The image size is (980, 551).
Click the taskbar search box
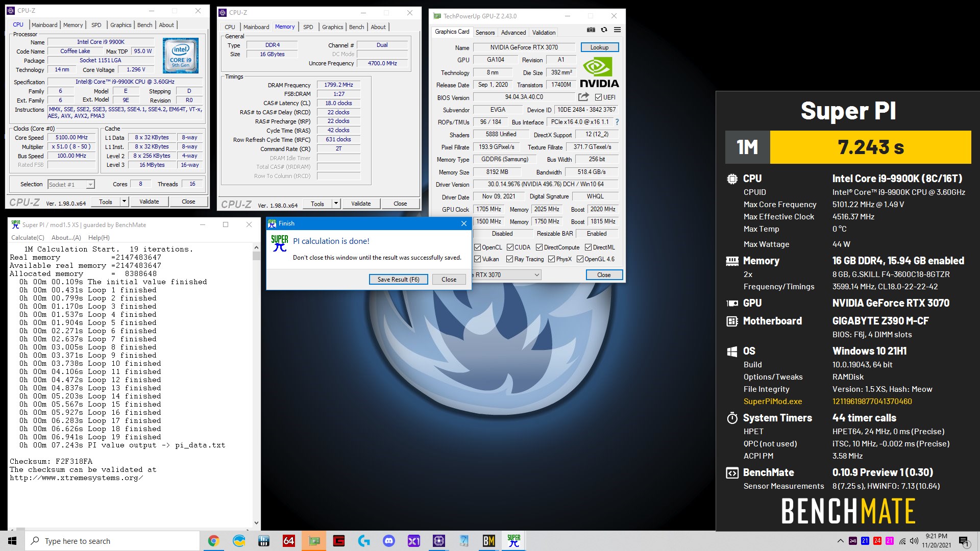pos(112,541)
